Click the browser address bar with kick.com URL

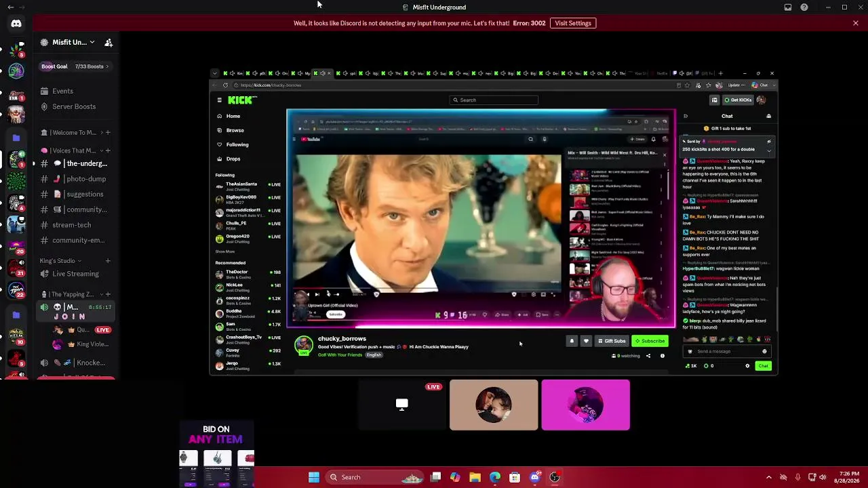pos(454,85)
